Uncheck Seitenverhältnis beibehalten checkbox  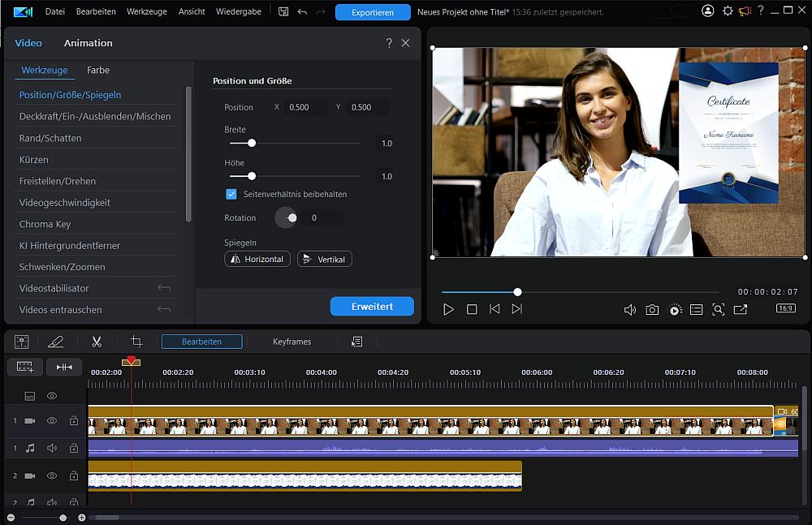click(231, 195)
